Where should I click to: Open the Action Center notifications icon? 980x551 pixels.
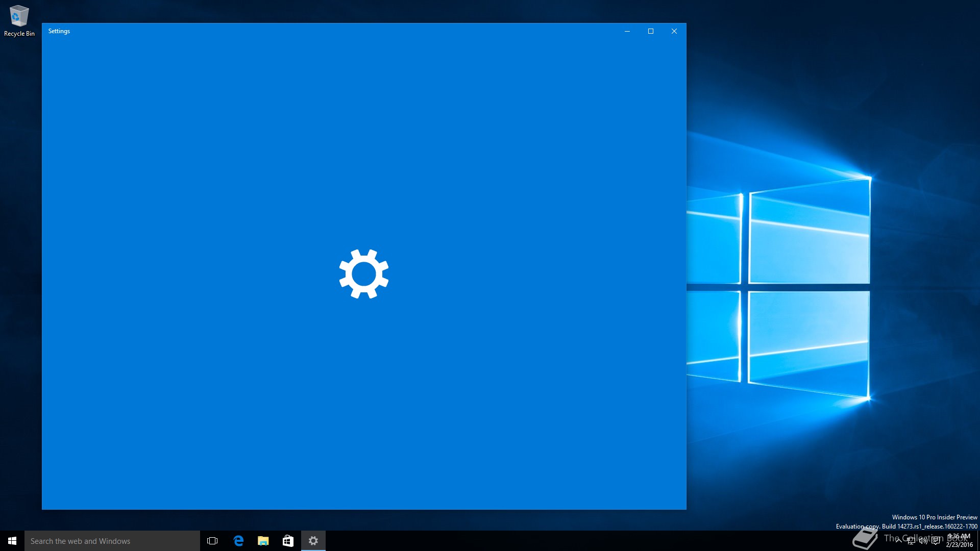tap(936, 541)
